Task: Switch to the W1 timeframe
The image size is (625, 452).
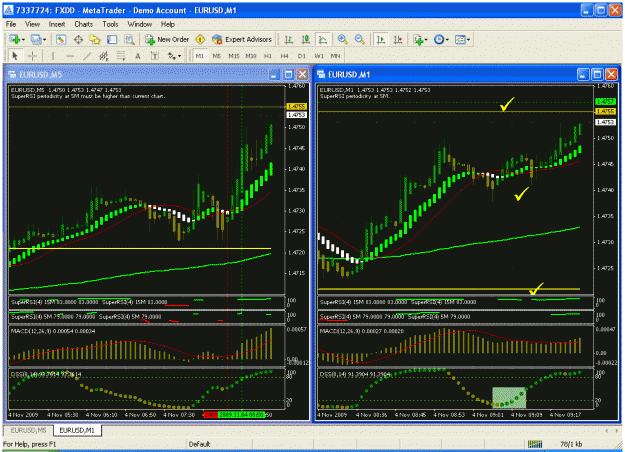Action: 319,56
